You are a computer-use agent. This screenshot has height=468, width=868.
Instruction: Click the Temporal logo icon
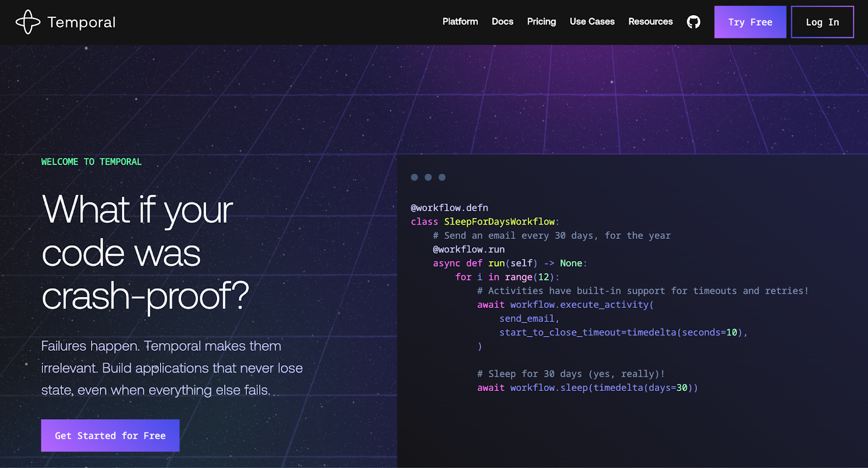28,22
